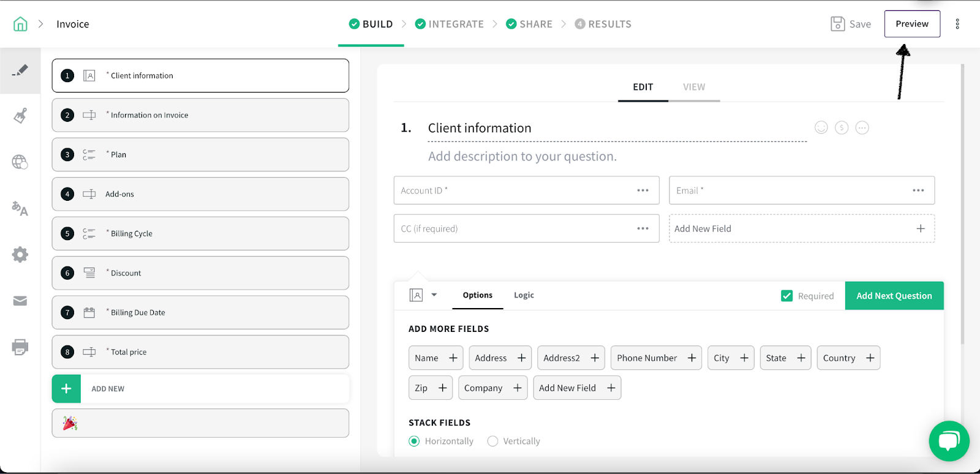Click the party popper end screen row
Viewport: 980px width, 474px height.
[x=200, y=423]
